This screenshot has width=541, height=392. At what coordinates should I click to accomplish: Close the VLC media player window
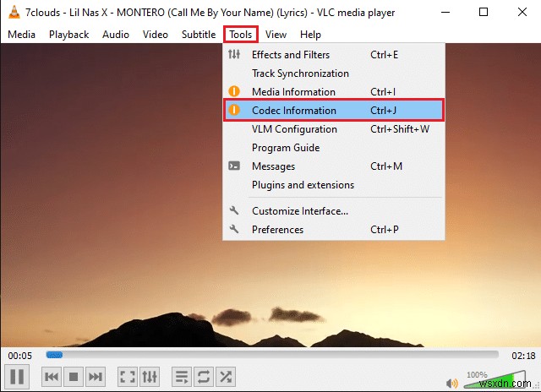522,13
